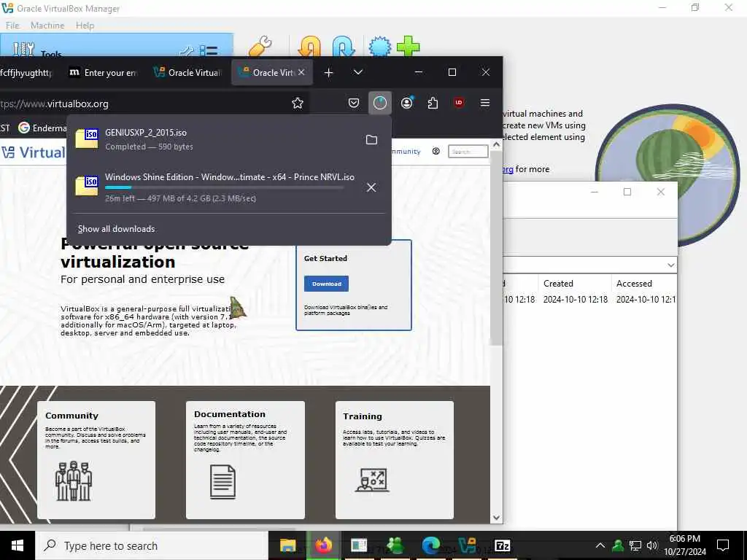Bookmark this page with the star icon
Screen dimensions: 747x560
click(298, 103)
